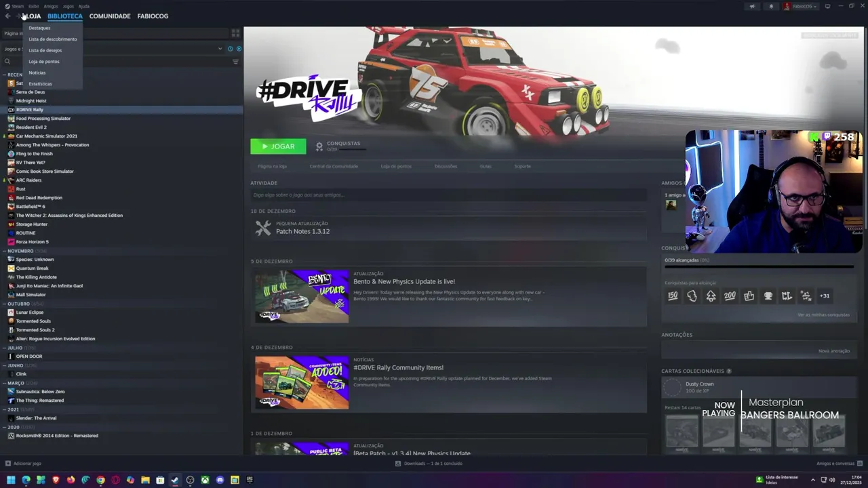The image size is (868, 488).
Task: Click Adicionar jogo at bottom left
Action: click(x=24, y=464)
